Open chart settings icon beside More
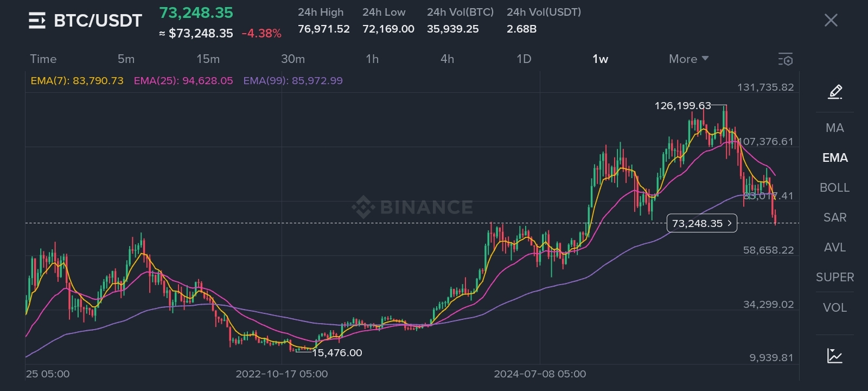The image size is (868, 391). point(785,59)
